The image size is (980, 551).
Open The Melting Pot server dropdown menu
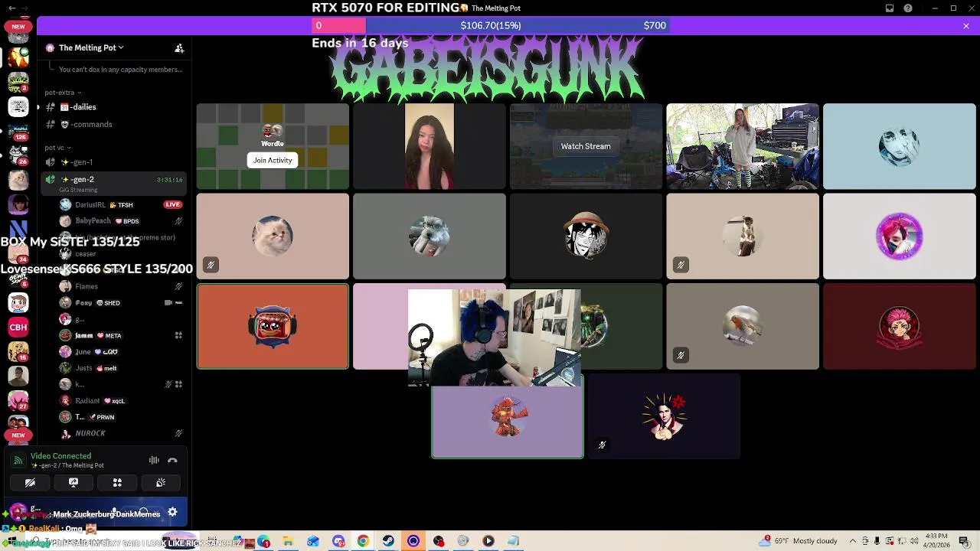[x=91, y=47]
